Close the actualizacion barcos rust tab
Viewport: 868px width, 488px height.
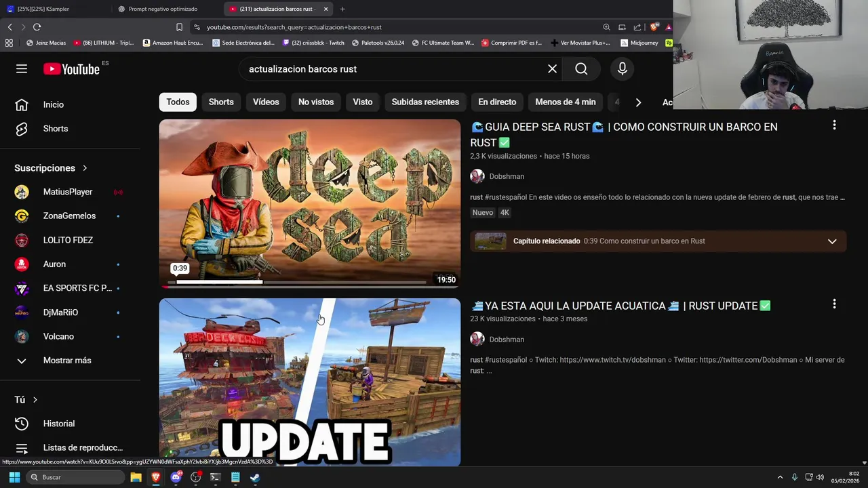[325, 9]
